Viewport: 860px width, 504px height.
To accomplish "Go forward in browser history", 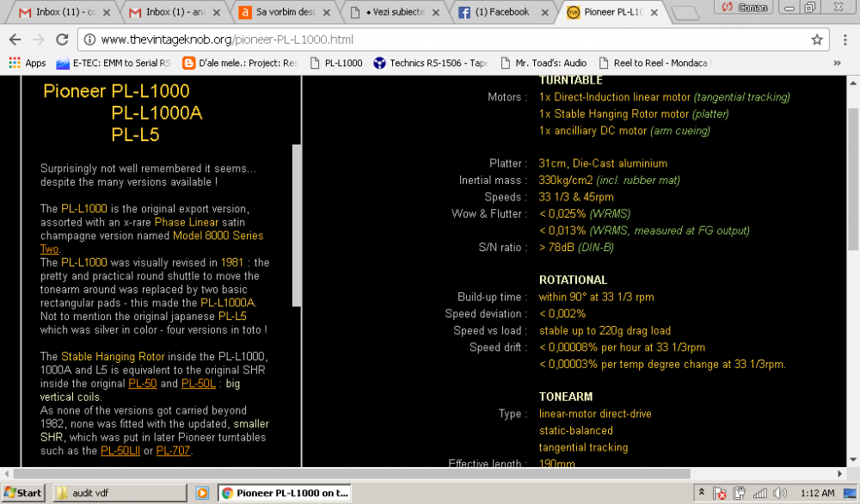I will point(39,40).
